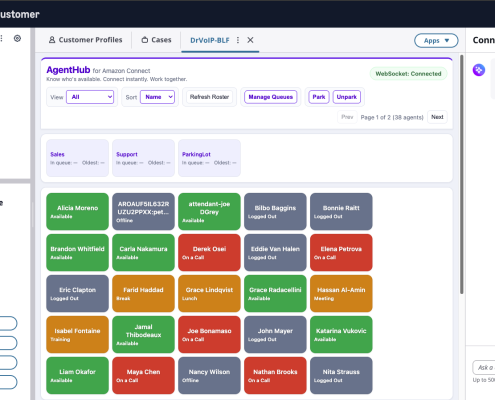Select agent tile Joe Bonamaso

pyautogui.click(x=209, y=335)
